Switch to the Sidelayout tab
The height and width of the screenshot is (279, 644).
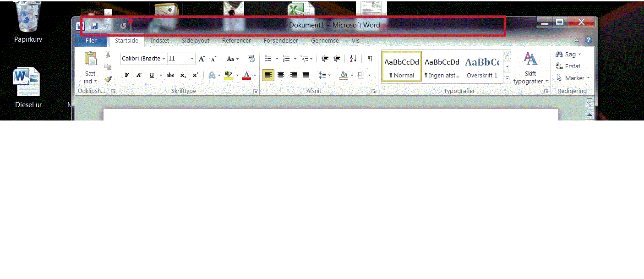tap(196, 41)
